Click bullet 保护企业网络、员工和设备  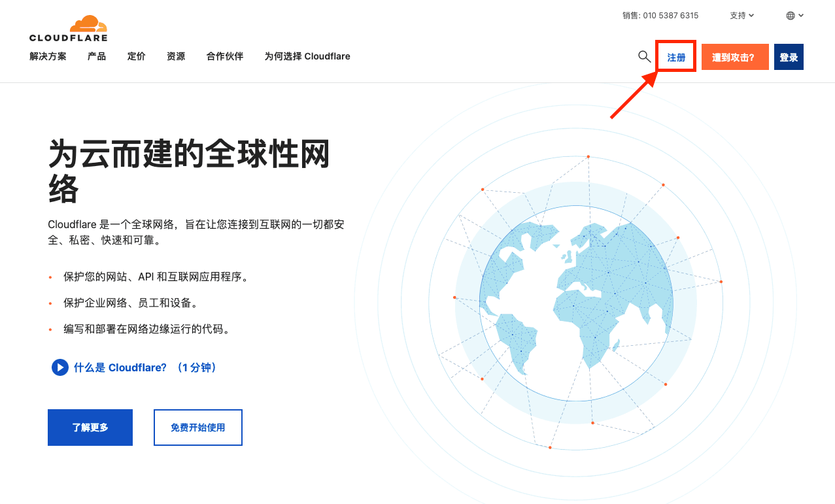tap(130, 303)
